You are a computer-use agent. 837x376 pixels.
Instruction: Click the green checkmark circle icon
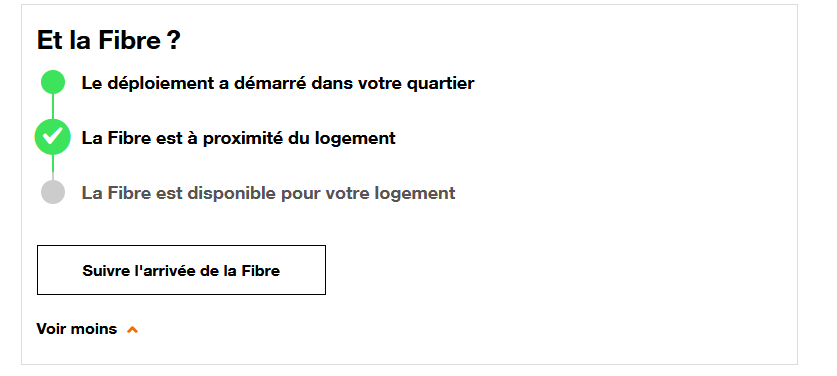(x=53, y=137)
